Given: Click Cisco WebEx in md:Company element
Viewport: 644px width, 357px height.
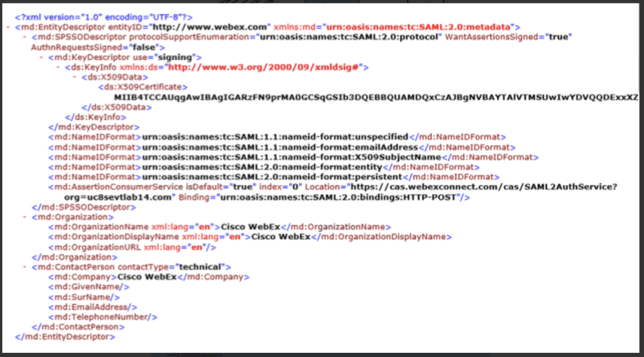Looking at the screenshot, I should coord(147,277).
